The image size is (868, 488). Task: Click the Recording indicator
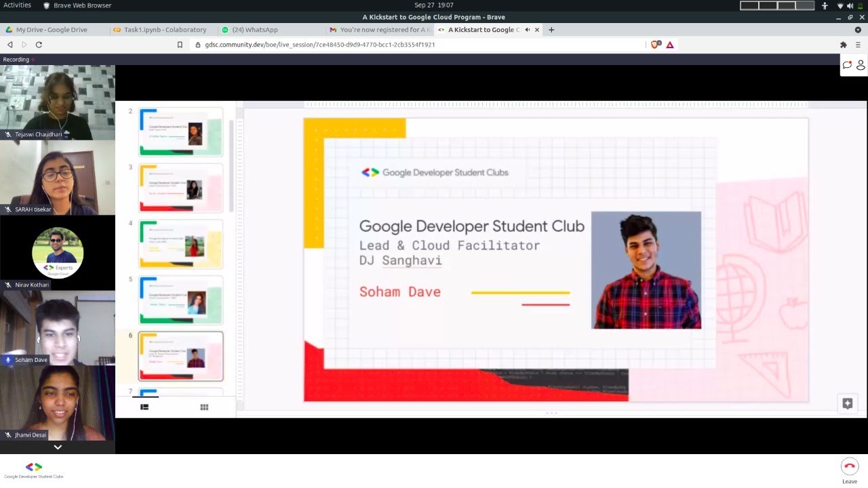click(18, 60)
